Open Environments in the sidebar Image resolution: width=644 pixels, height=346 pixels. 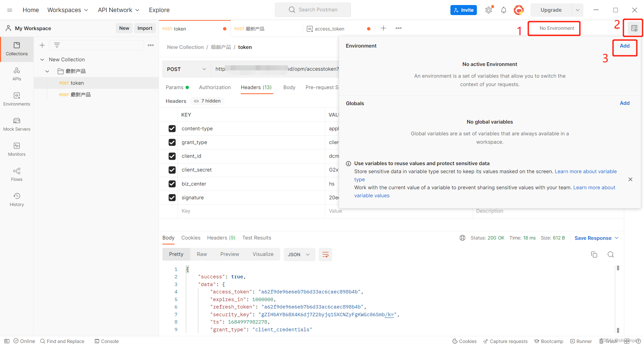(17, 99)
